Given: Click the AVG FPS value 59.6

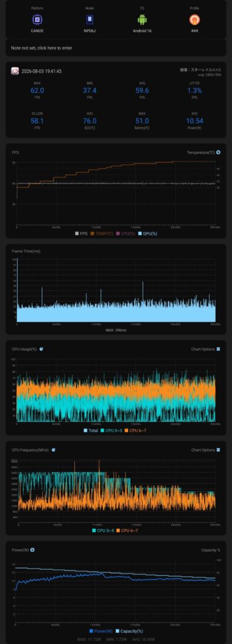Looking at the screenshot, I should tap(142, 91).
